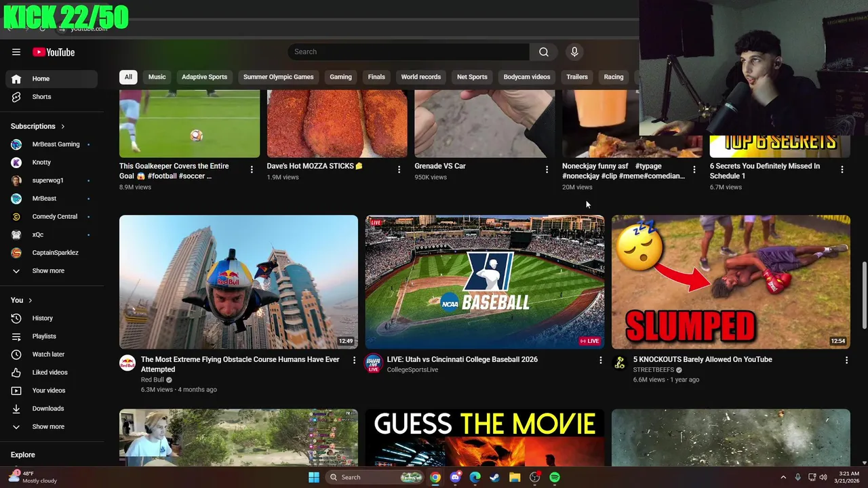Image resolution: width=868 pixels, height=488 pixels.
Task: Open xQc subscription channel
Action: pos(52,235)
